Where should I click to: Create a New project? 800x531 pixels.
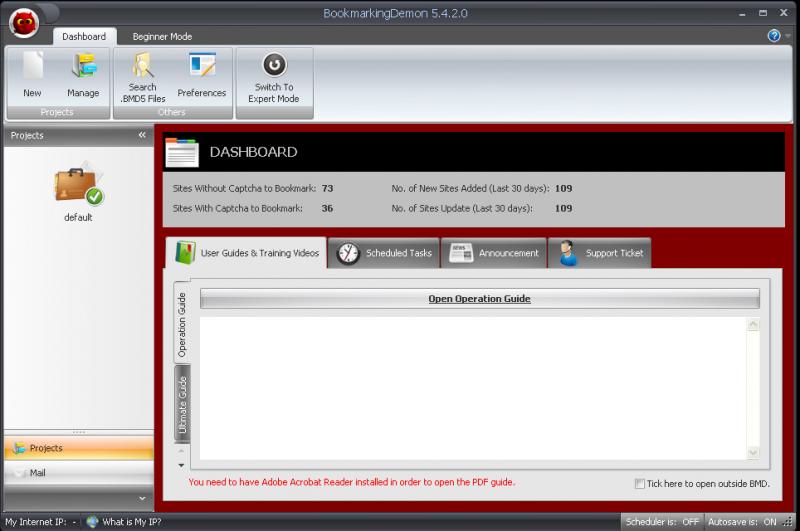tap(32, 75)
